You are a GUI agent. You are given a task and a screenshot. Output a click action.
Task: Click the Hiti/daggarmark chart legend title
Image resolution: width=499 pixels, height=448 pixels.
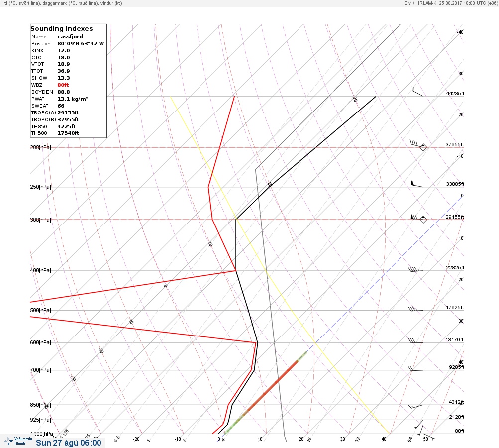click(61, 3)
